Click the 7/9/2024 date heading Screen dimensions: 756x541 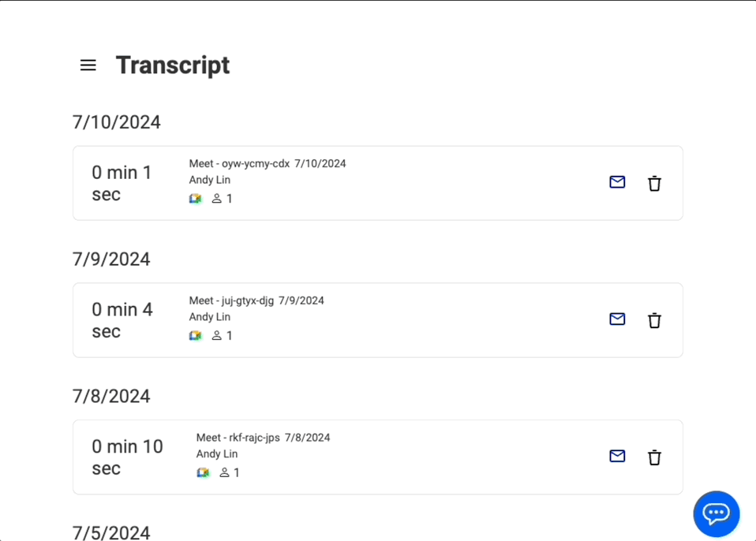point(111,259)
